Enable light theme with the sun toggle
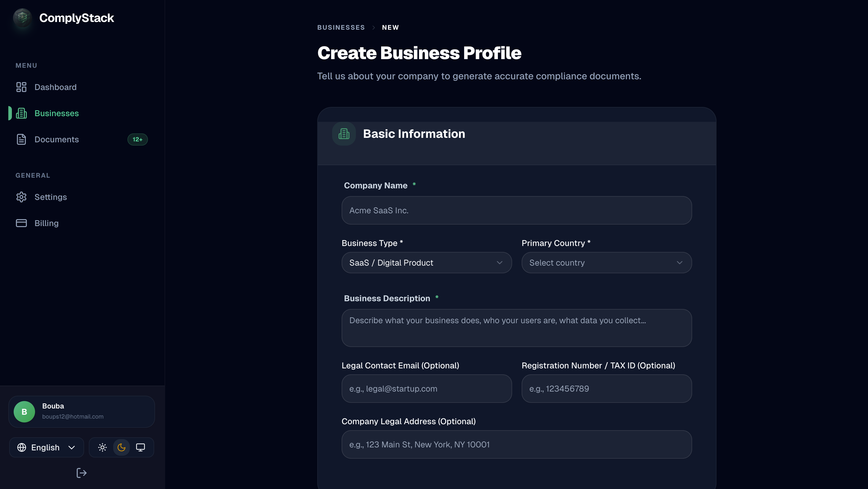 click(102, 447)
